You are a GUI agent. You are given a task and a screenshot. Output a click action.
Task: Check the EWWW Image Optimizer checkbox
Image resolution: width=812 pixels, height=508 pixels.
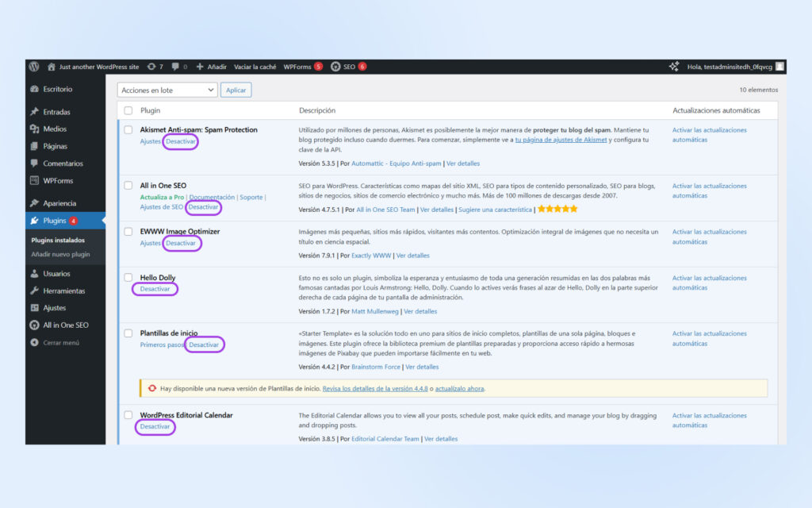(x=128, y=232)
